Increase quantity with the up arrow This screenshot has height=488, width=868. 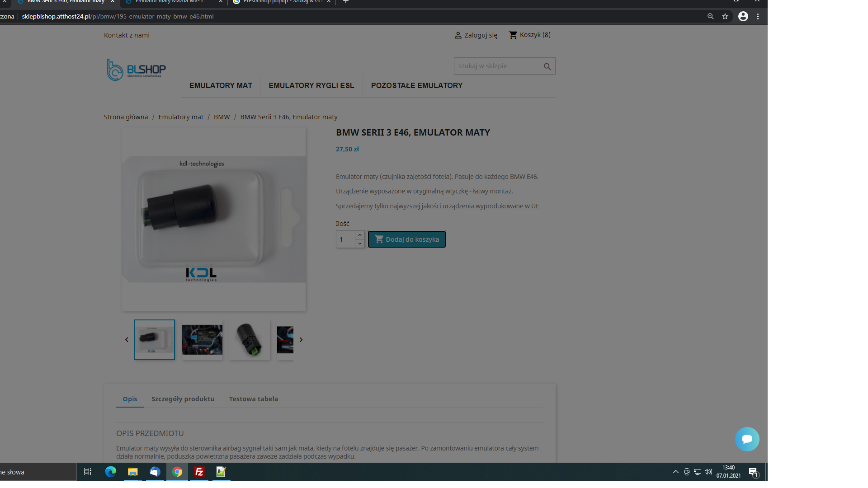[x=360, y=235]
